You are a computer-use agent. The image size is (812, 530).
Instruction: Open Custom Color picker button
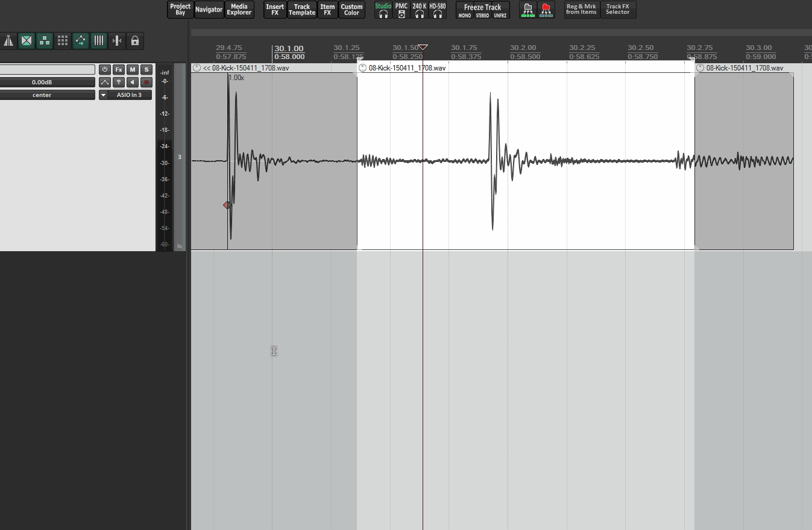pyautogui.click(x=351, y=10)
